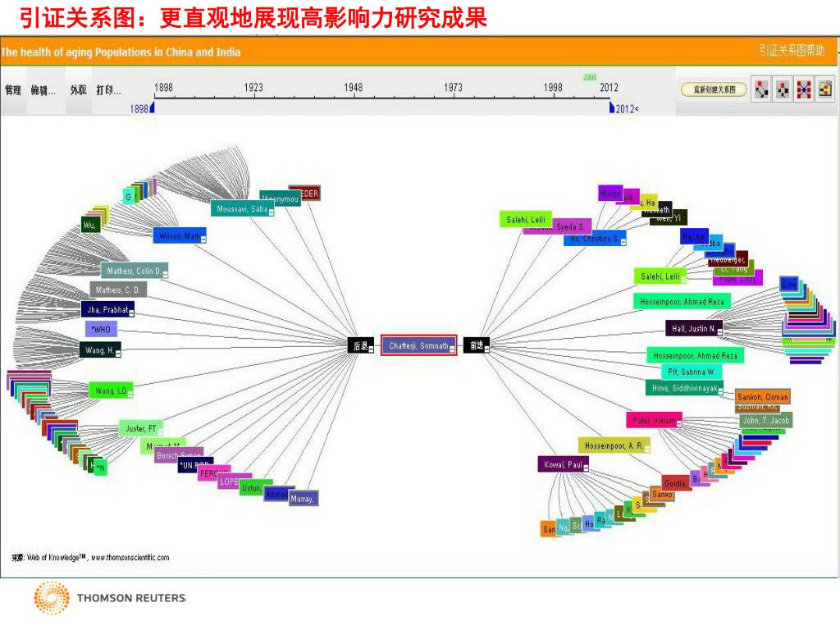Open the 管理 menu

13,90
